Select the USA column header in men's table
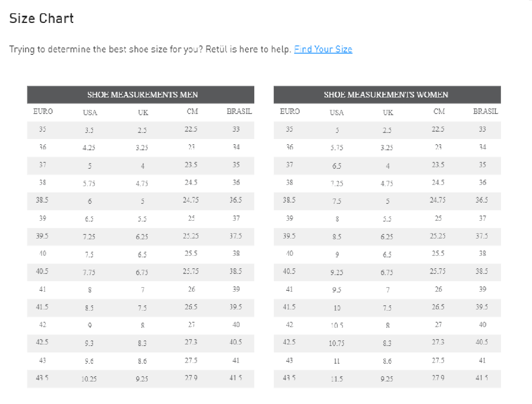This screenshot has height=404, width=532. pyautogui.click(x=90, y=112)
